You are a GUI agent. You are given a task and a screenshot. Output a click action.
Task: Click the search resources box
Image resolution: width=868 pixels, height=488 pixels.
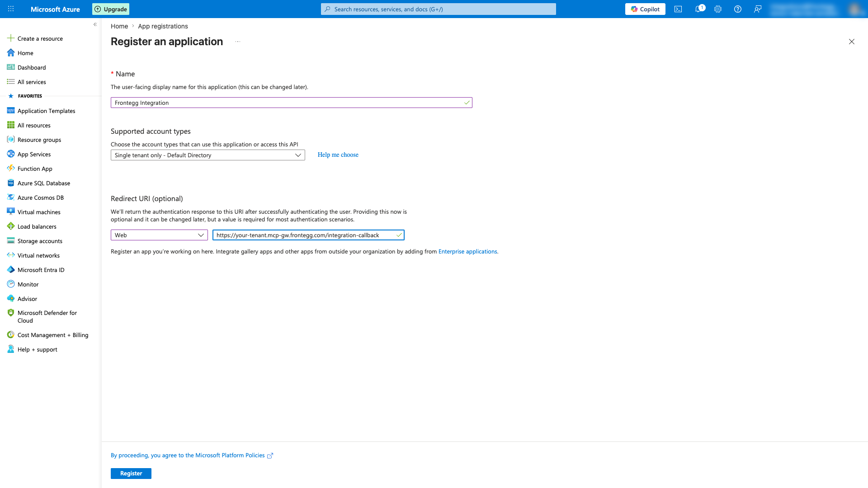click(x=439, y=9)
